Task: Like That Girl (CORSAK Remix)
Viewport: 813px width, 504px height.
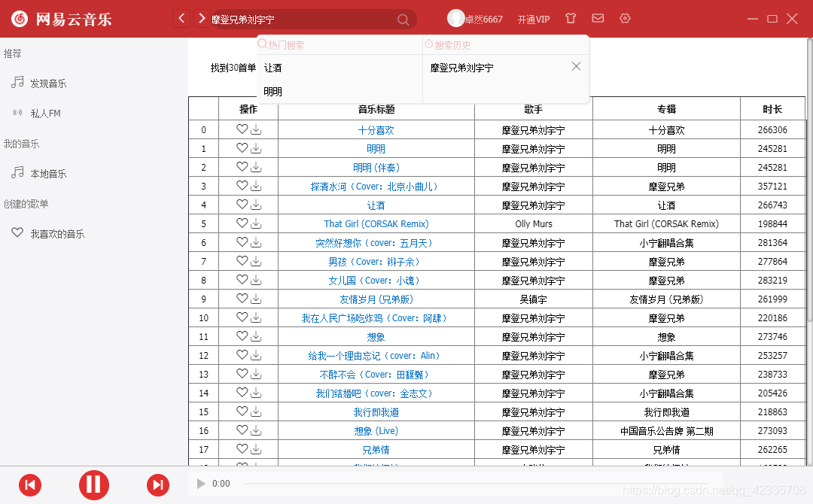Action: (x=242, y=223)
